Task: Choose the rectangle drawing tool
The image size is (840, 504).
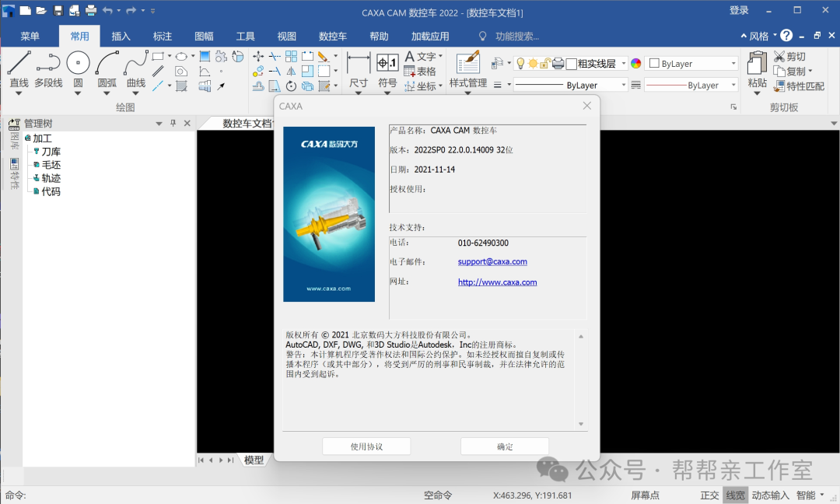Action: pyautogui.click(x=158, y=56)
